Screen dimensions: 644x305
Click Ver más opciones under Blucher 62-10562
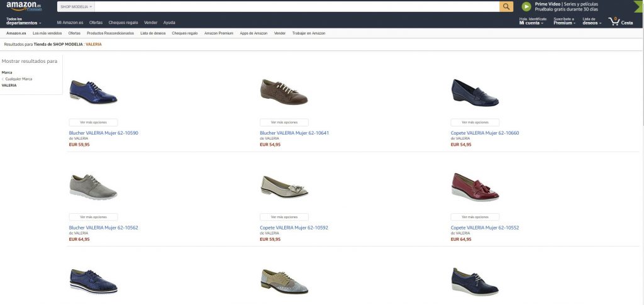point(93,217)
